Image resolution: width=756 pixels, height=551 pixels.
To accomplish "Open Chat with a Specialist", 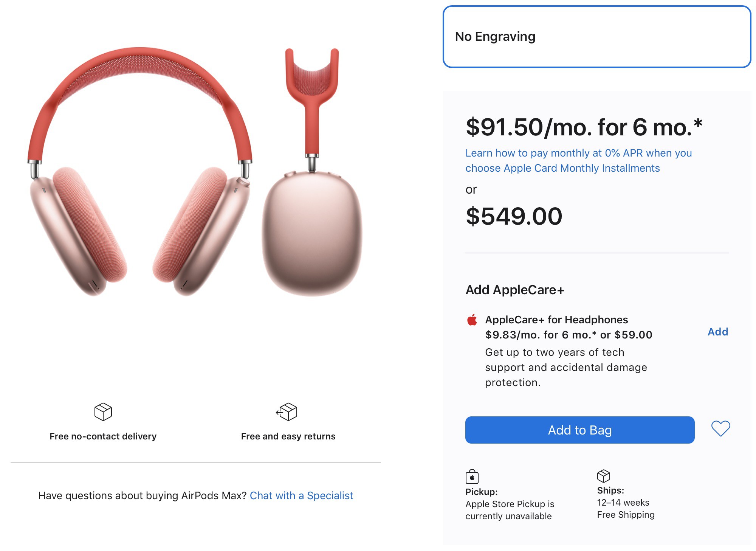I will pos(301,495).
